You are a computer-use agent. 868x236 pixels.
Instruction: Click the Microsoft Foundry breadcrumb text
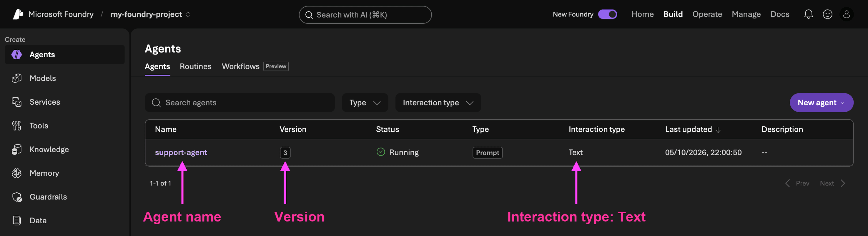pyautogui.click(x=61, y=14)
